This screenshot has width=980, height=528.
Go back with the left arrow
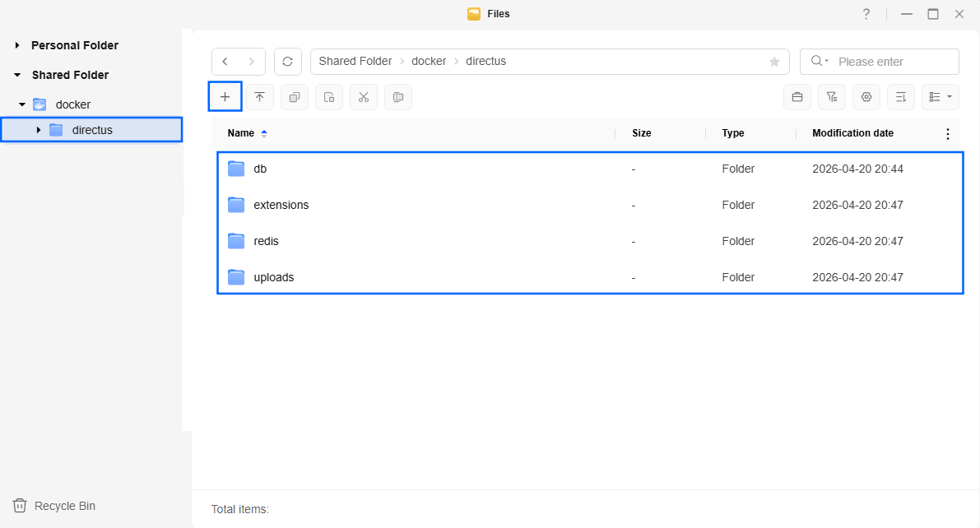coord(225,62)
